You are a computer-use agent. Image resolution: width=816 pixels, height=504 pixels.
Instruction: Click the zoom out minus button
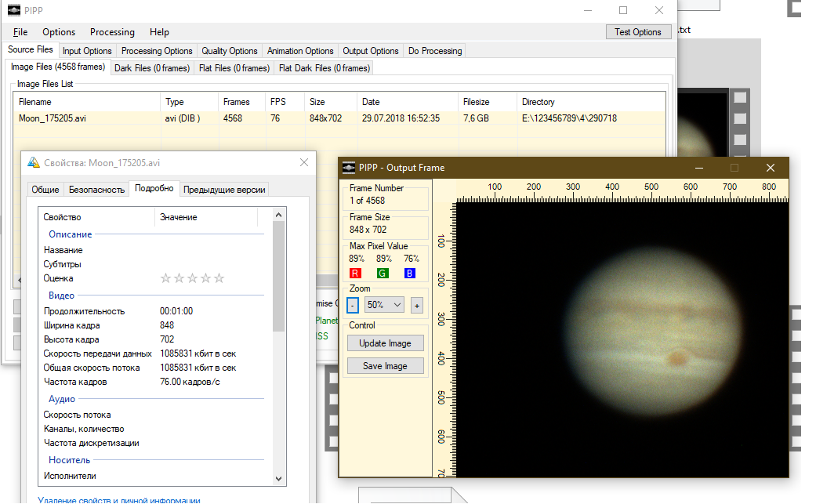[353, 305]
